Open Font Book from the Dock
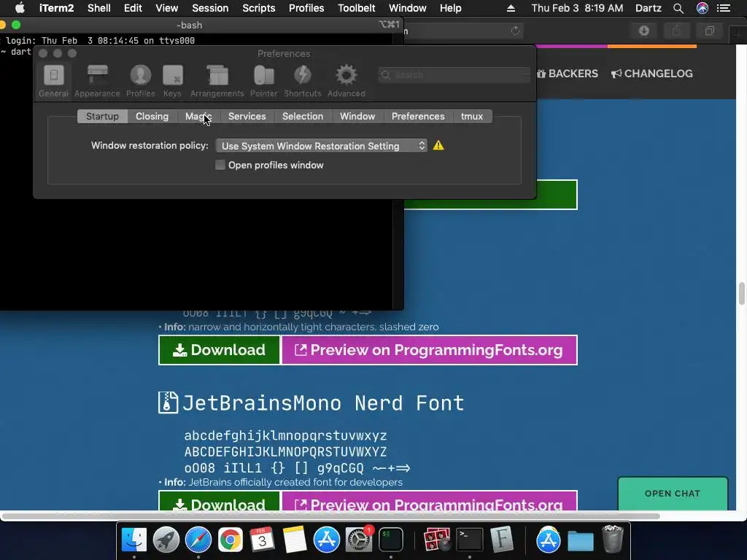 (501, 540)
